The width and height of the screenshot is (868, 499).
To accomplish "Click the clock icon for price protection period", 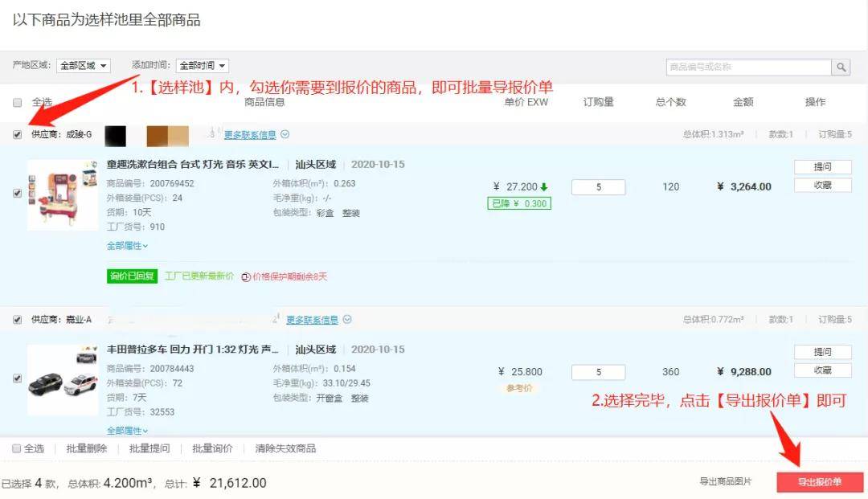I will 246,277.
